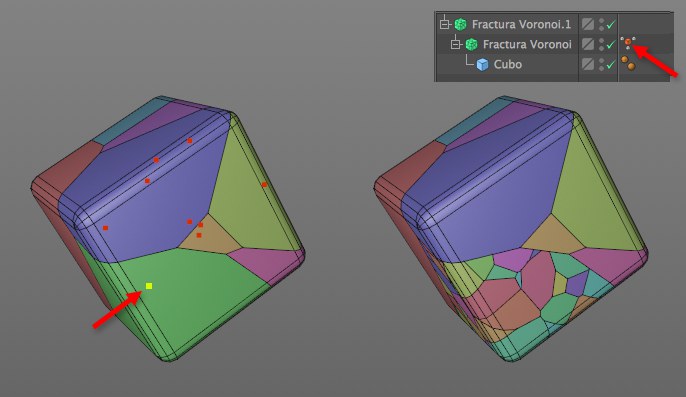This screenshot has height=397, width=686.
Task: Select the selection tag on Fractura Voronoi
Action: pyautogui.click(x=628, y=42)
